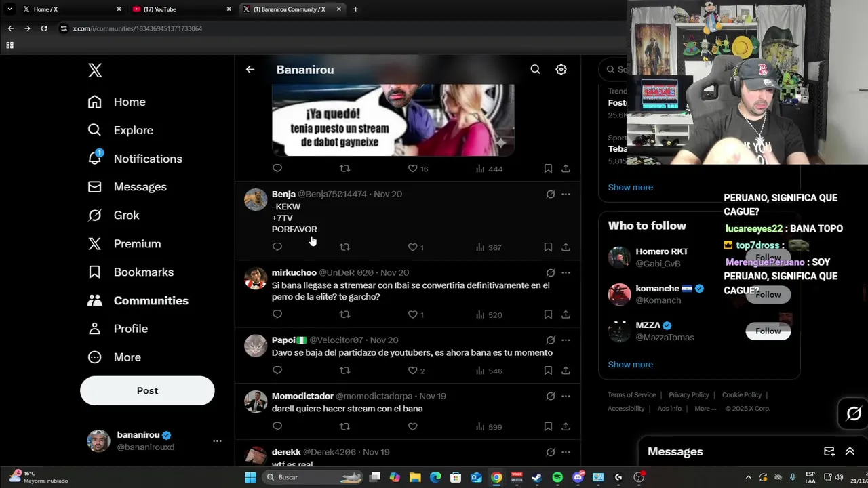Open Grok in sidebar

point(113,216)
